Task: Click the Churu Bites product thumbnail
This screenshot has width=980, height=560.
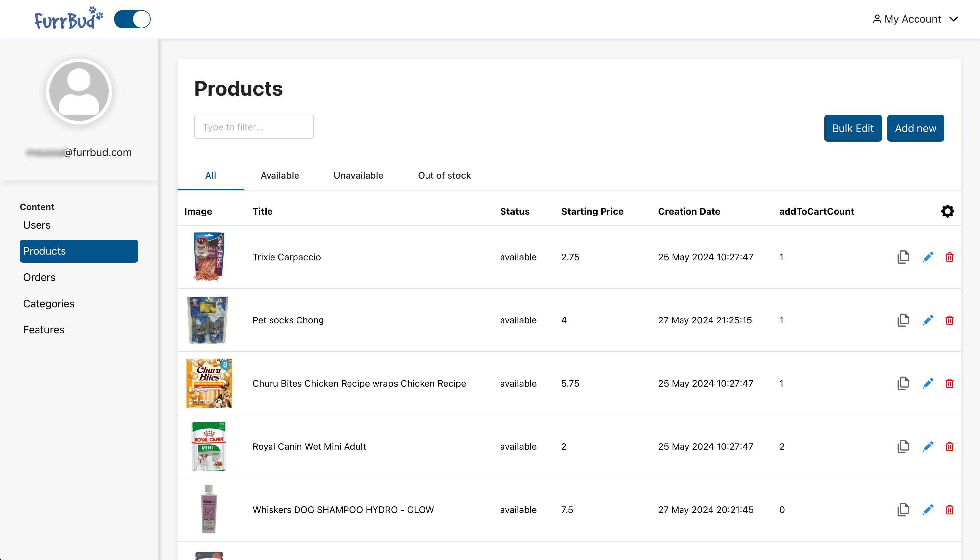Action: pyautogui.click(x=209, y=383)
